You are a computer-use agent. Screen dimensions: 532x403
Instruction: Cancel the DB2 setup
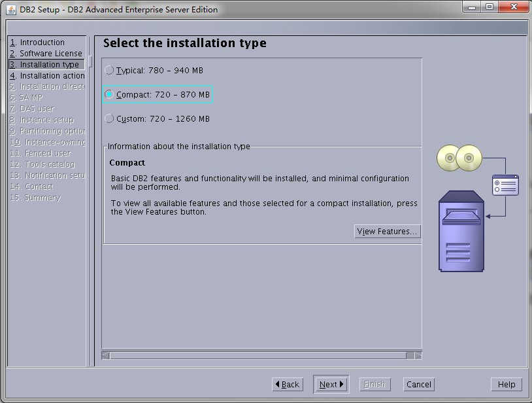[419, 384]
